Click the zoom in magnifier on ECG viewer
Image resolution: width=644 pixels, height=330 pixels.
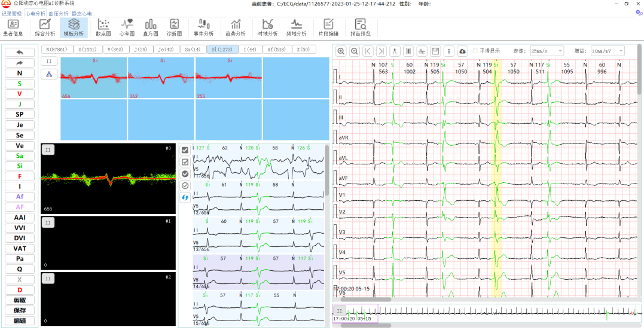[x=341, y=51]
